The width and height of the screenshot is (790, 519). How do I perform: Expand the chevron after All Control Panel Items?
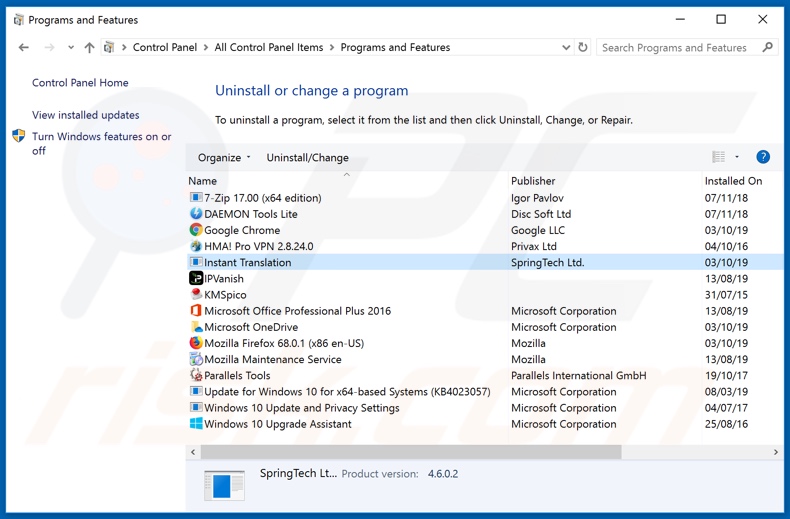[332, 47]
